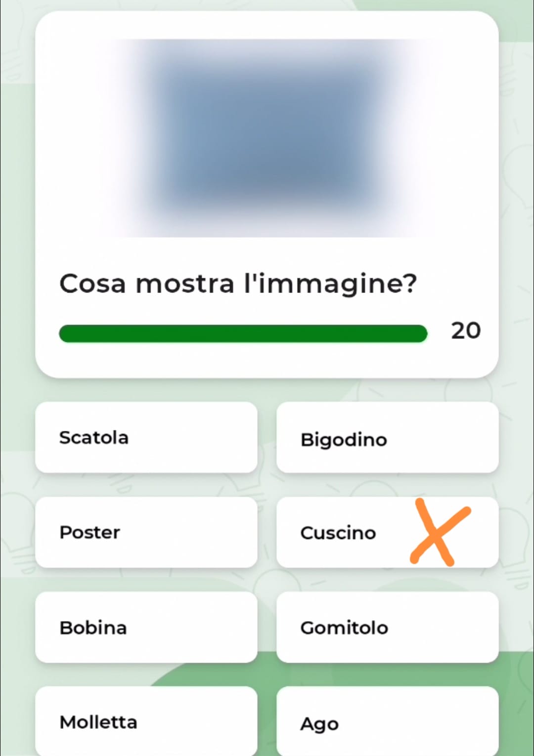Image resolution: width=534 pixels, height=756 pixels.
Task: Pick the answer meaning "ball of yarn"
Action: tap(387, 627)
